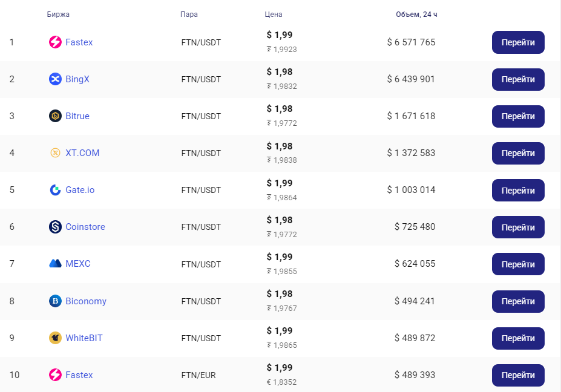Click the blue BingX logo icon
Viewport: 561px width, 392px height.
[55, 79]
